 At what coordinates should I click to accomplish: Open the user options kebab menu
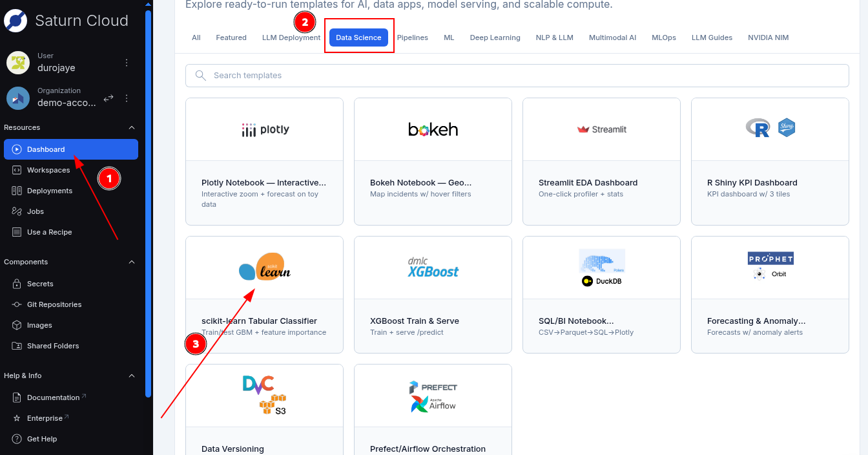coord(127,63)
